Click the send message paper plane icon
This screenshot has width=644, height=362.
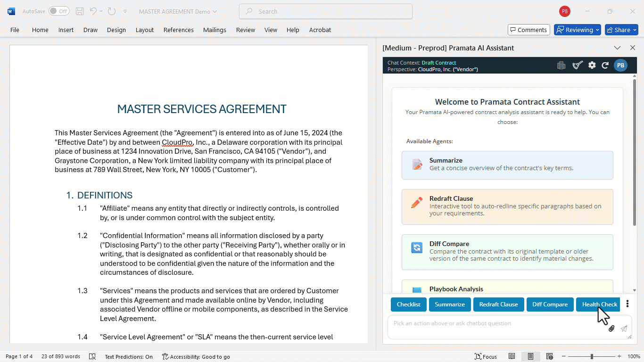pyautogui.click(x=624, y=329)
